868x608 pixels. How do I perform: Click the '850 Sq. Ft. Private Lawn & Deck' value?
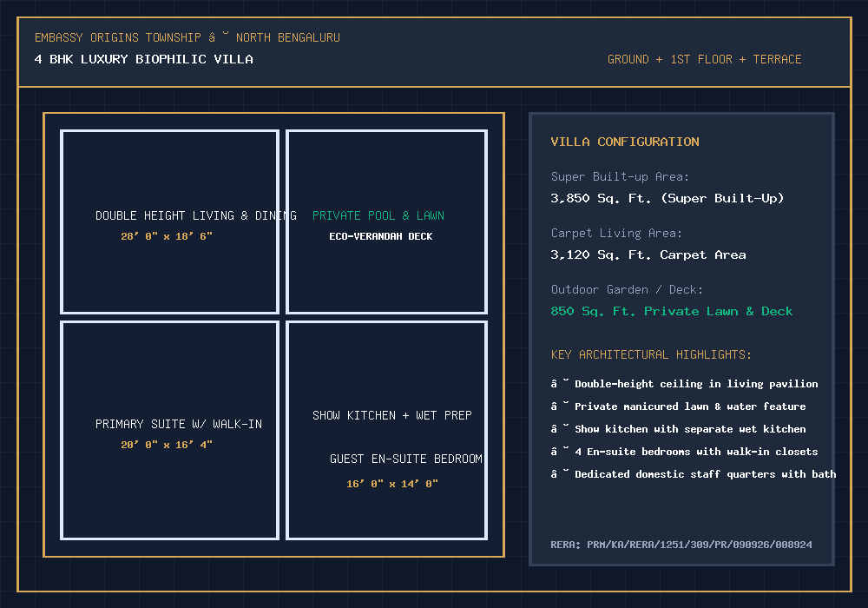672,311
